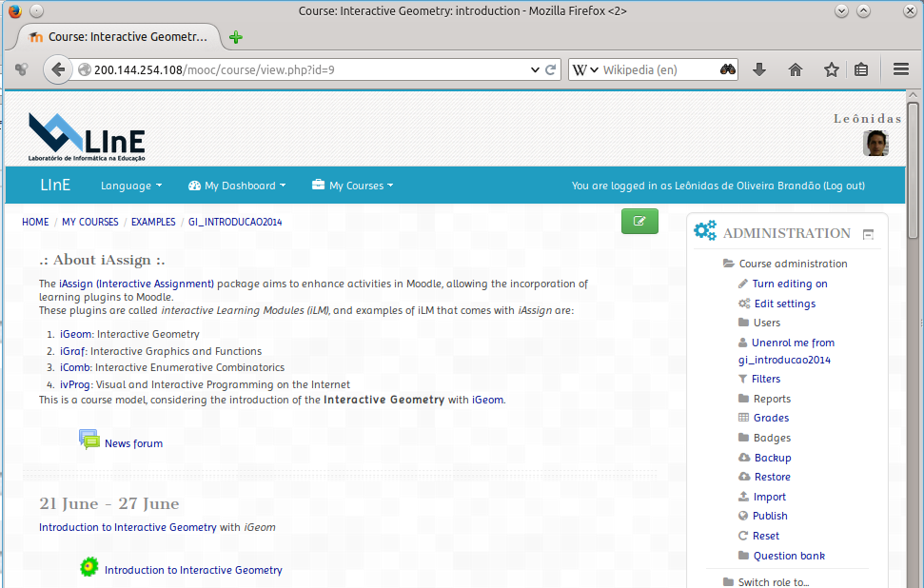Open the My Dashboard dropdown
The image size is (924, 588).
click(237, 186)
